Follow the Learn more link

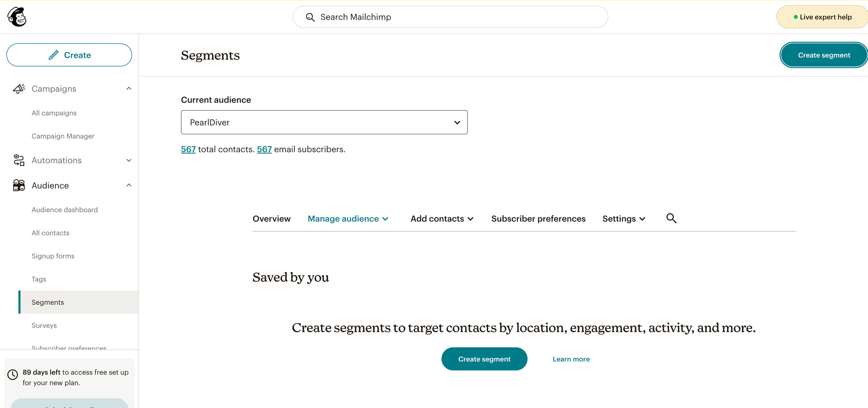pos(571,359)
